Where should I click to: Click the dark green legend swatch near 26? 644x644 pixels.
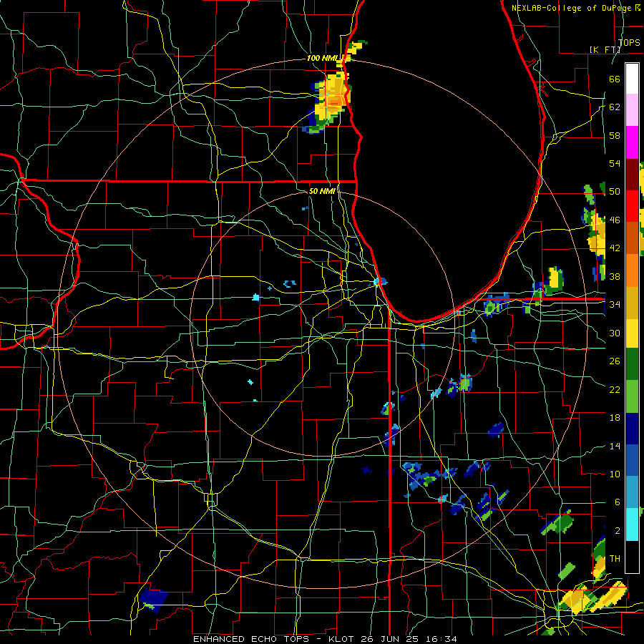coord(632,364)
